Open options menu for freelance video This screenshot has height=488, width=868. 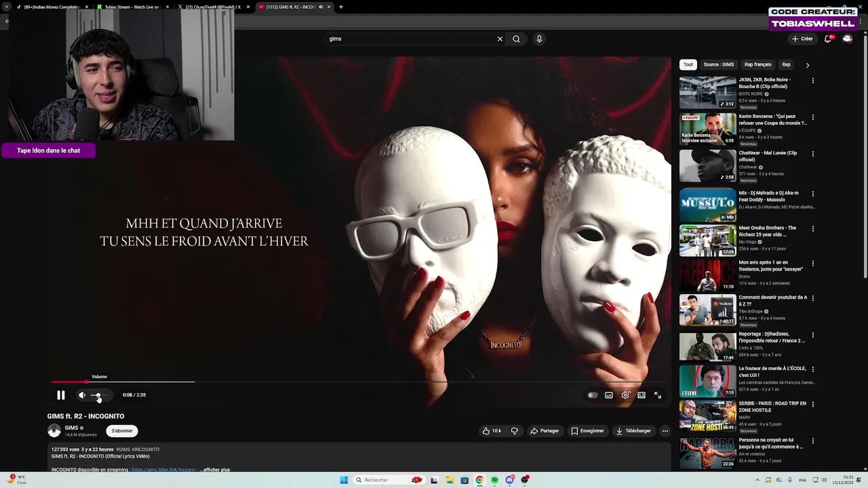click(x=813, y=263)
